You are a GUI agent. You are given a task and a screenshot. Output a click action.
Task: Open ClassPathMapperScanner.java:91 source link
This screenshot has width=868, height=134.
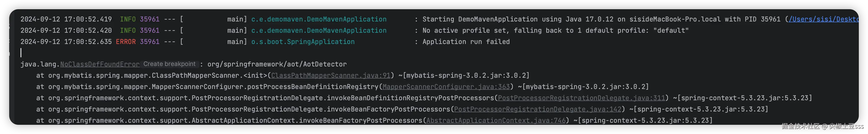[x=331, y=75]
